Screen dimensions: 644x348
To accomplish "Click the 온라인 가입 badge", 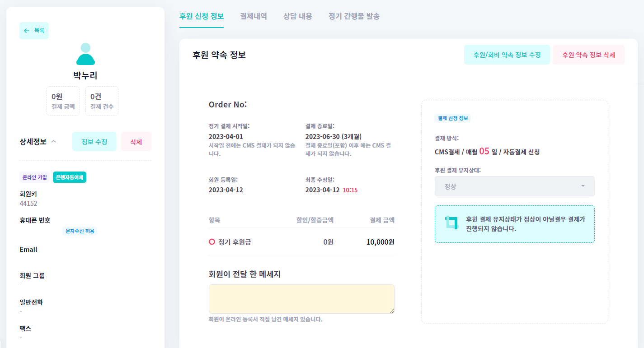I will (35, 177).
